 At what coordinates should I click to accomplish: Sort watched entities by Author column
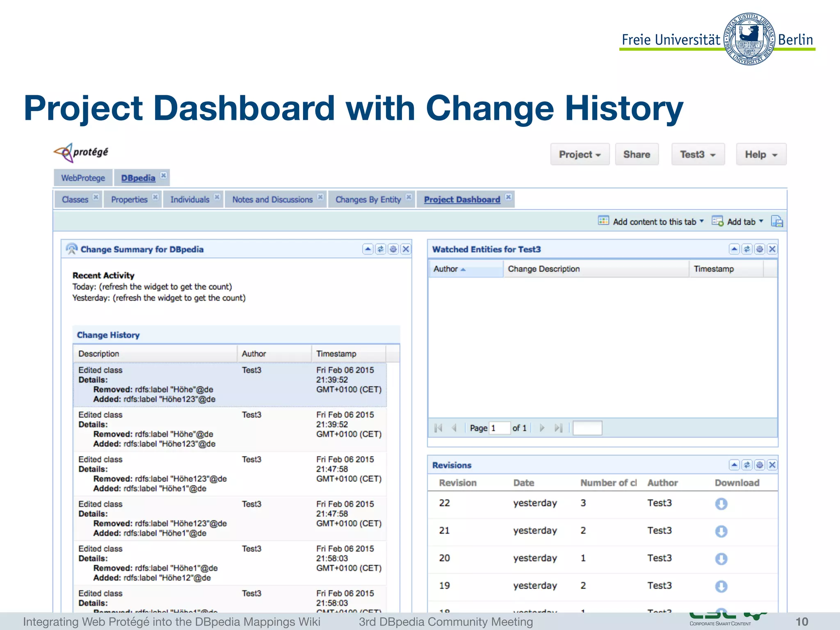466,269
